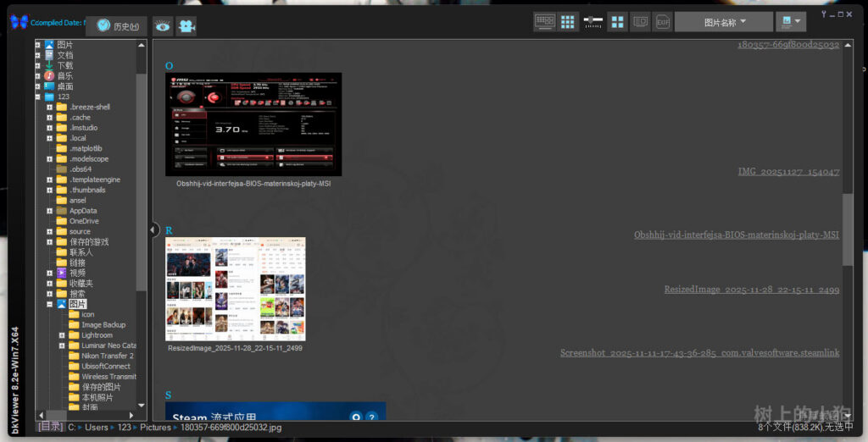Click the IMG_20251127_154047 file link
This screenshot has height=442, width=868.
[x=787, y=172]
